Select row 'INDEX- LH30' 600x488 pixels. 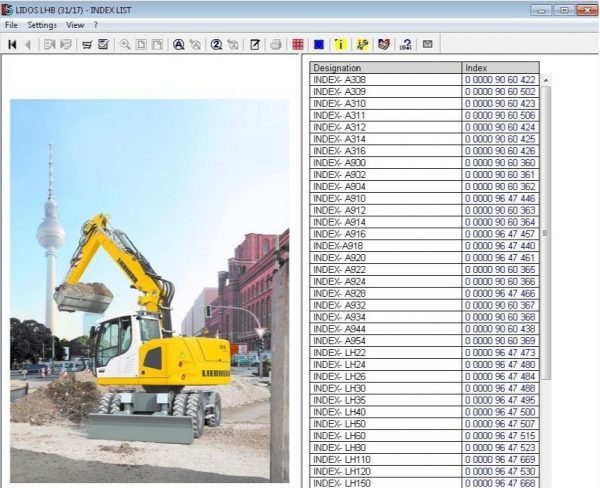pos(424,388)
